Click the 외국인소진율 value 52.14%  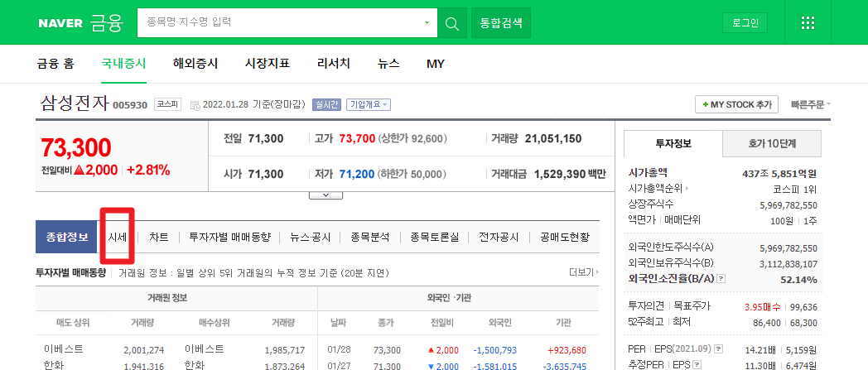point(798,280)
